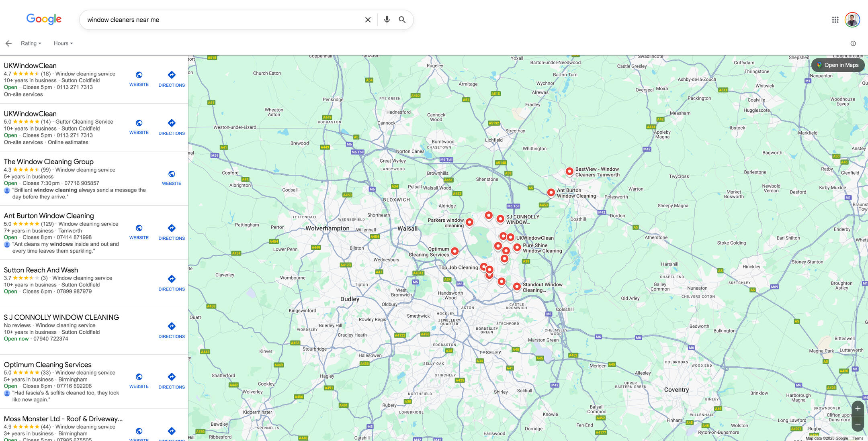This screenshot has width=868, height=441.
Task: Expand directions for Sutton Reach And Wash
Action: pos(171,283)
